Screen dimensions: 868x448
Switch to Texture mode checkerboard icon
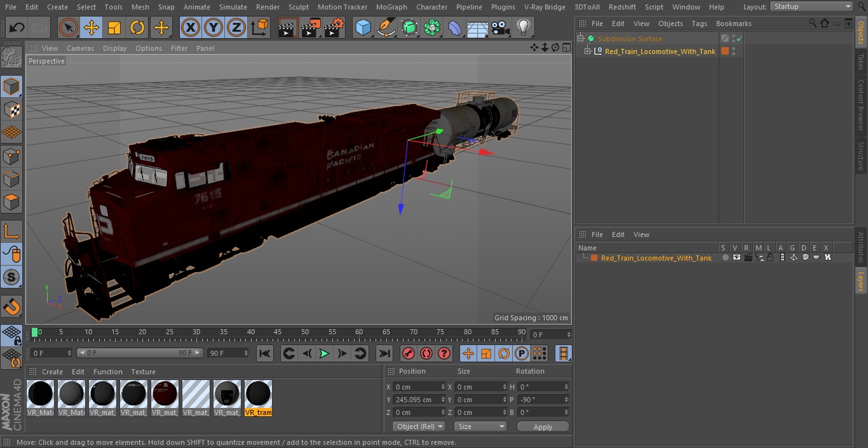pyautogui.click(x=11, y=109)
